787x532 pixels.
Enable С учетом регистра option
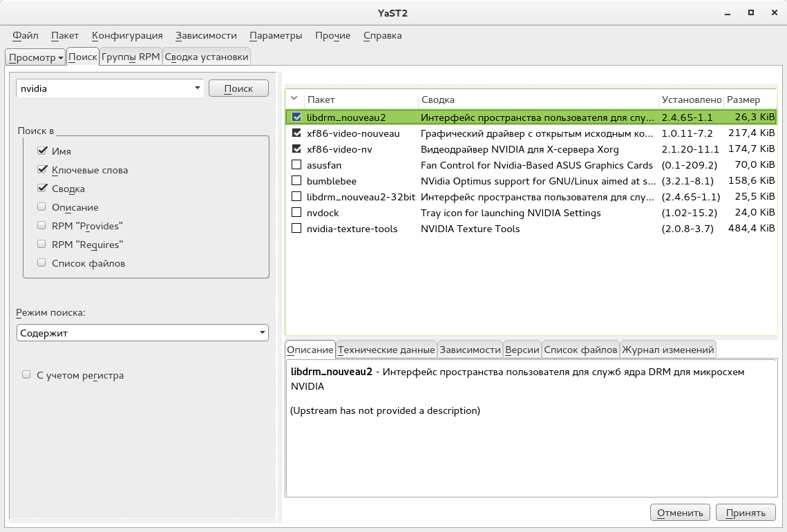coord(26,375)
